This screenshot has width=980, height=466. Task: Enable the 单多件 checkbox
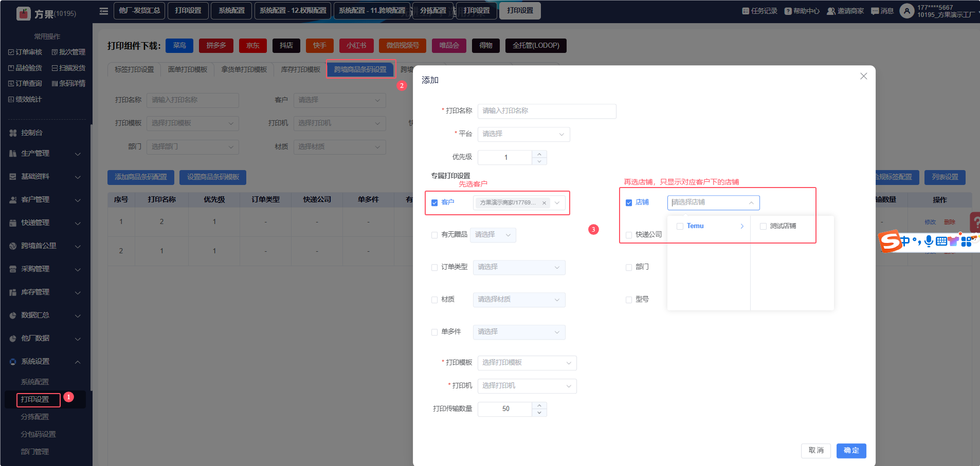pos(434,332)
